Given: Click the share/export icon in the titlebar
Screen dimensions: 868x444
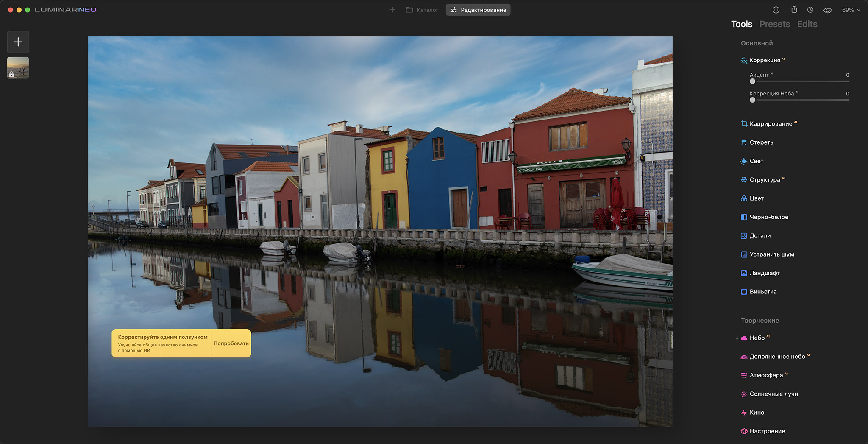Looking at the screenshot, I should 794,9.
